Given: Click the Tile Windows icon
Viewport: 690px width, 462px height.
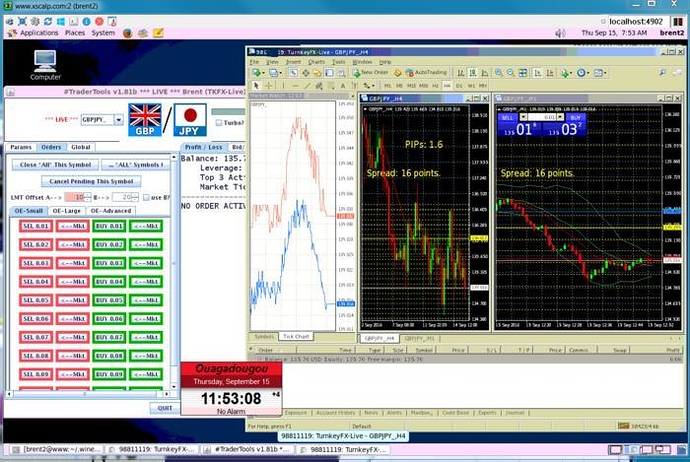Looking at the screenshot, I should coord(522,73).
